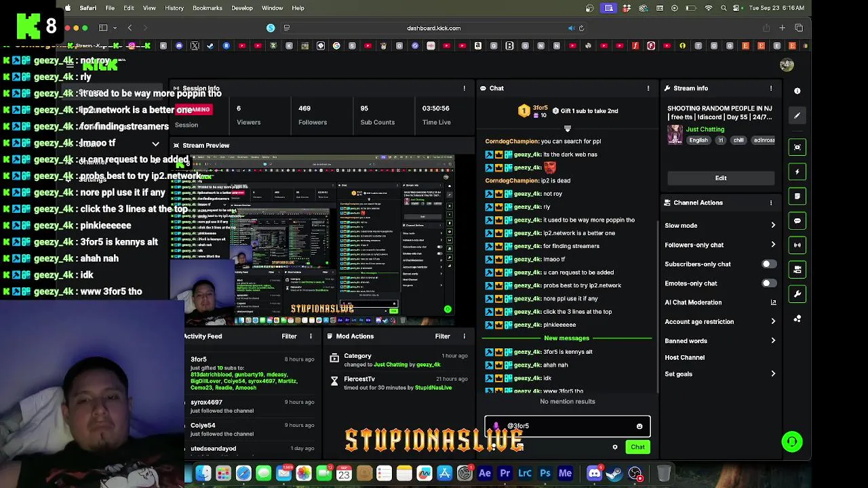Open After Effects in the dock
Image resolution: width=868 pixels, height=488 pixels.
point(484,473)
